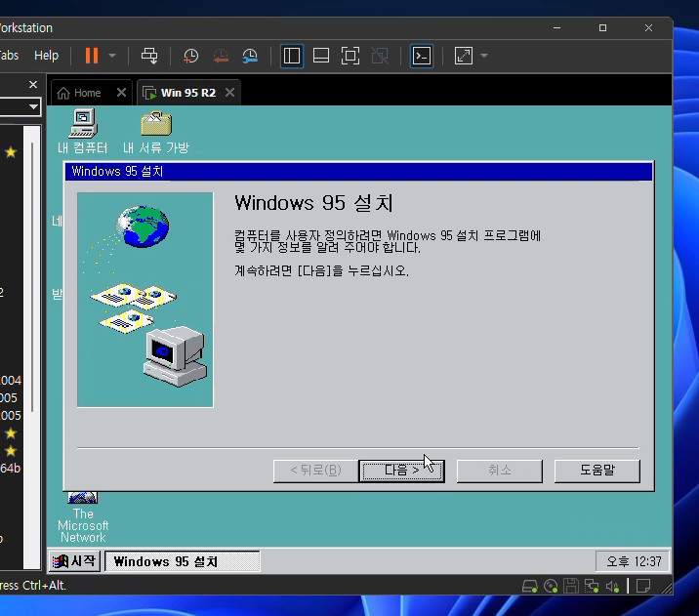The width and height of the screenshot is (699, 616).
Task: Open the 내 서류 가방 desktop icon
Action: click(x=156, y=132)
